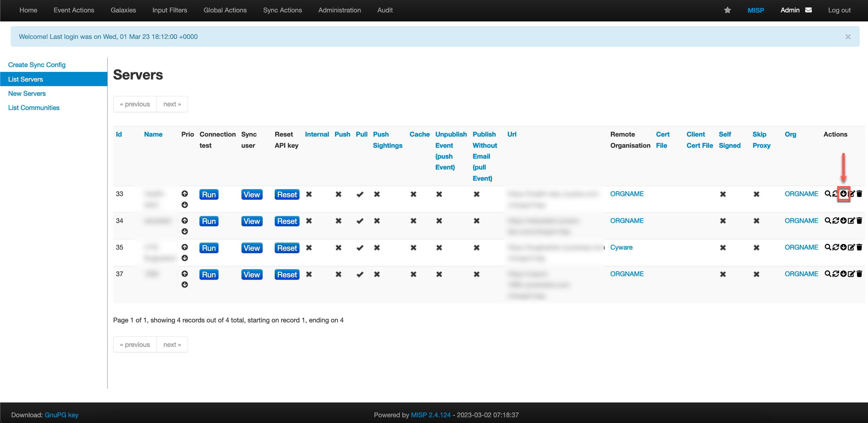
Task: Click the star bookmark icon in top bar
Action: (x=727, y=10)
